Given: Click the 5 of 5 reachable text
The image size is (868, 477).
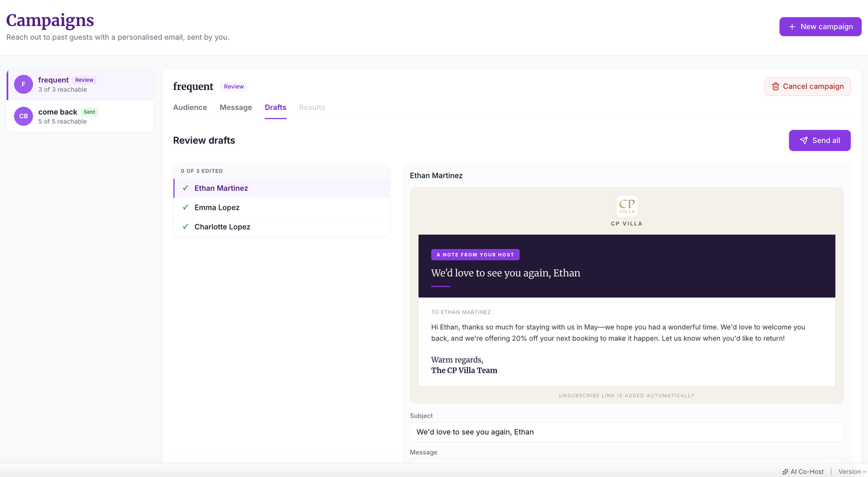Looking at the screenshot, I should pyautogui.click(x=62, y=122).
